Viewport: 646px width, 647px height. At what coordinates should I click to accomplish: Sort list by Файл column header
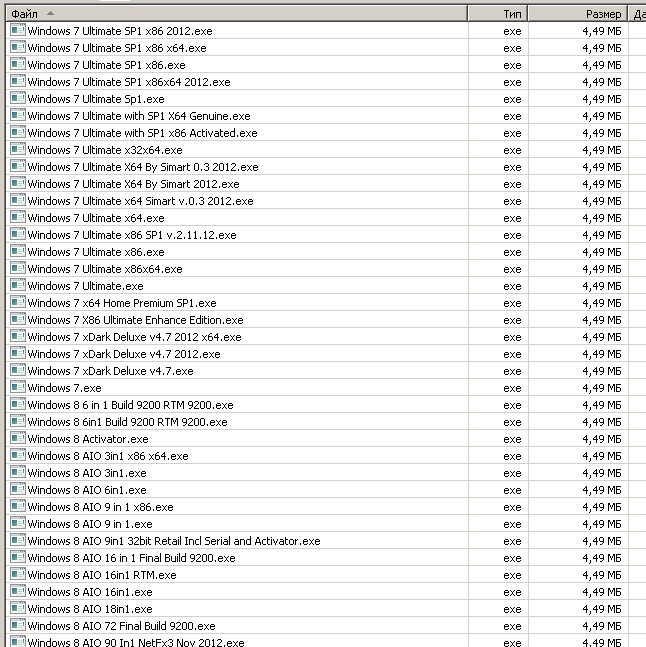click(237, 14)
